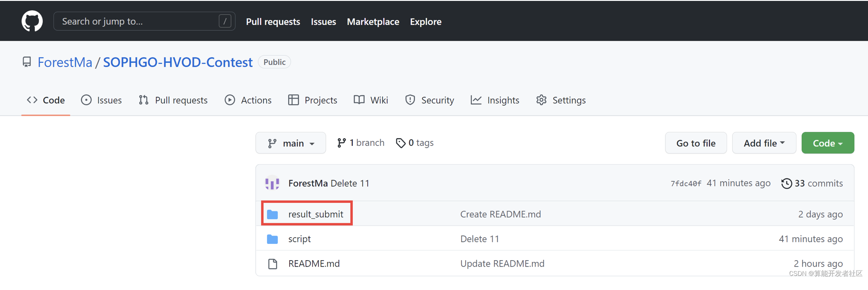Viewport: 868px width, 290px height.
Task: Expand the green Code dropdown
Action: click(x=827, y=143)
